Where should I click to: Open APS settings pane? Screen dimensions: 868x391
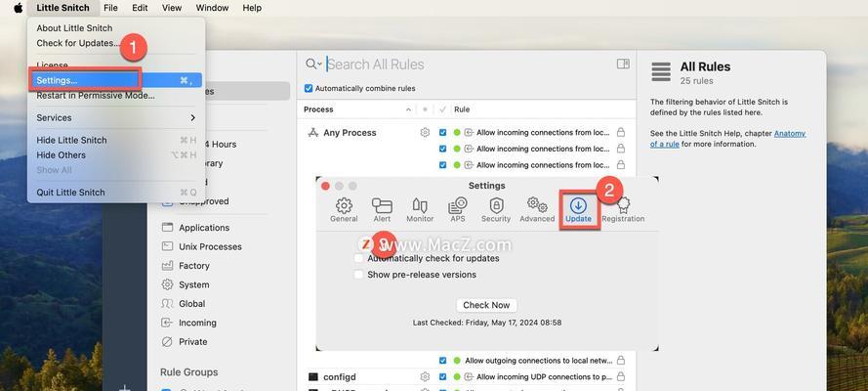pos(458,210)
